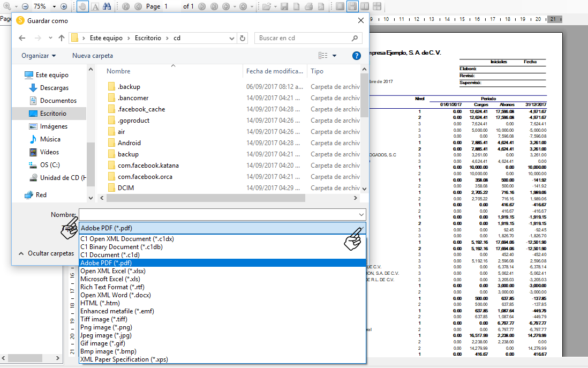Click the file list vertical scrollbar
The image size is (588, 368).
click(x=365, y=139)
